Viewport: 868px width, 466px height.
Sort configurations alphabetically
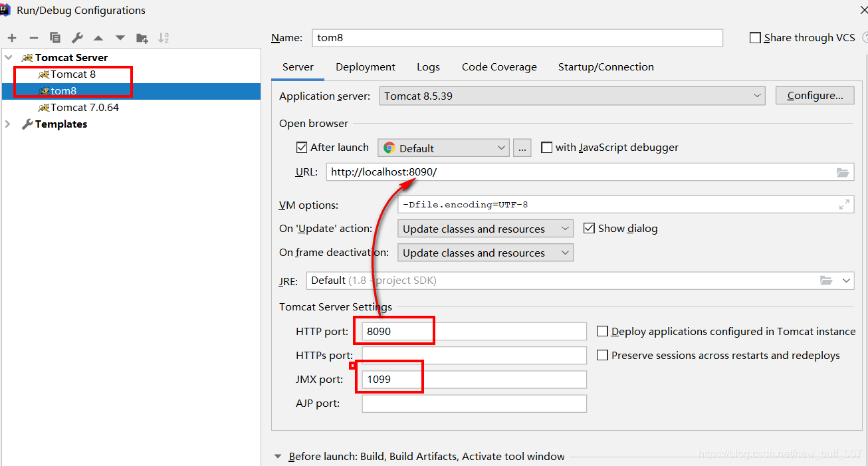point(163,38)
